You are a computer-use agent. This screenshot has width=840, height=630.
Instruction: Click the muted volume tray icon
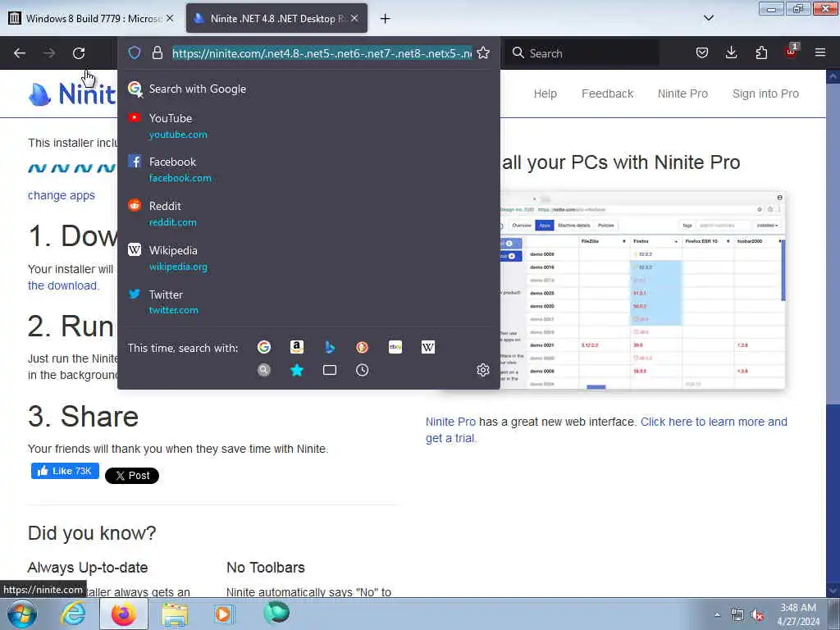[757, 615]
